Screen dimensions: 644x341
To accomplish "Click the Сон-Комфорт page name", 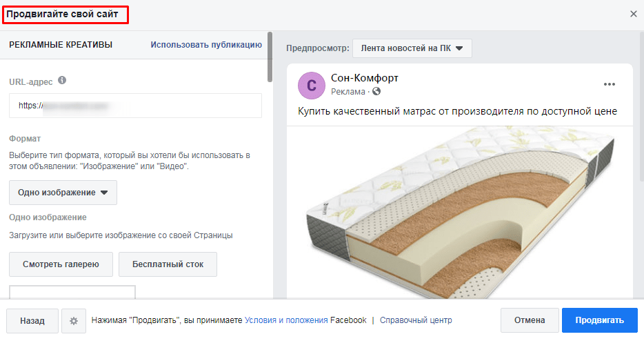I will coord(364,78).
